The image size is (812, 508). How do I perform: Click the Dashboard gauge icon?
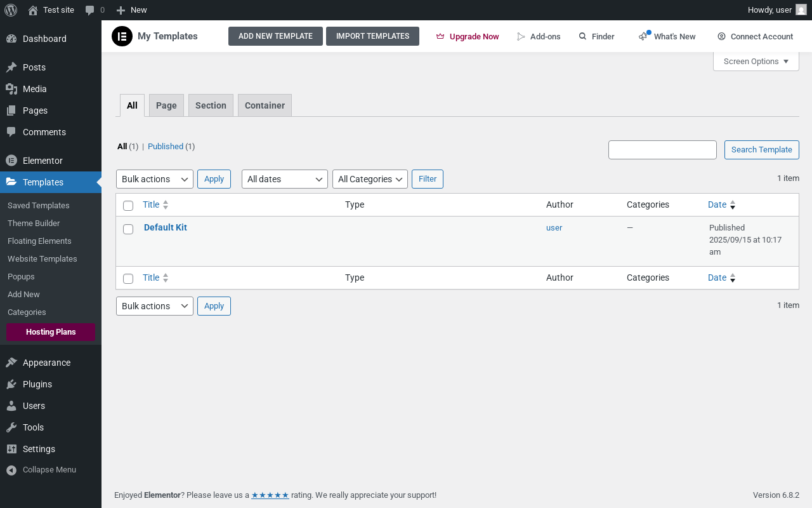[x=11, y=39]
